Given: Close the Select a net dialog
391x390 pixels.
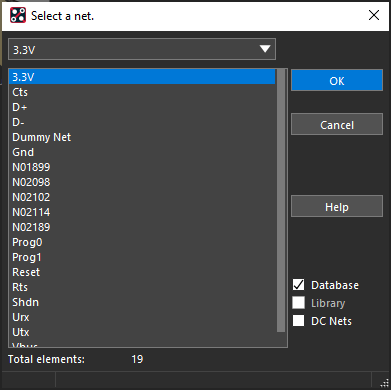Looking at the screenshot, I should 374,15.
